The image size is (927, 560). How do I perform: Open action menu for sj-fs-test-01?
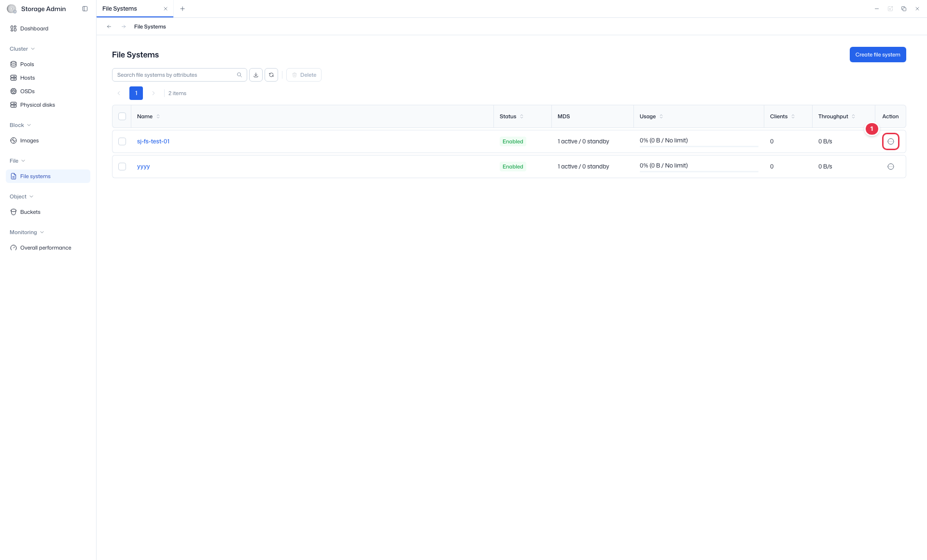pyautogui.click(x=891, y=141)
